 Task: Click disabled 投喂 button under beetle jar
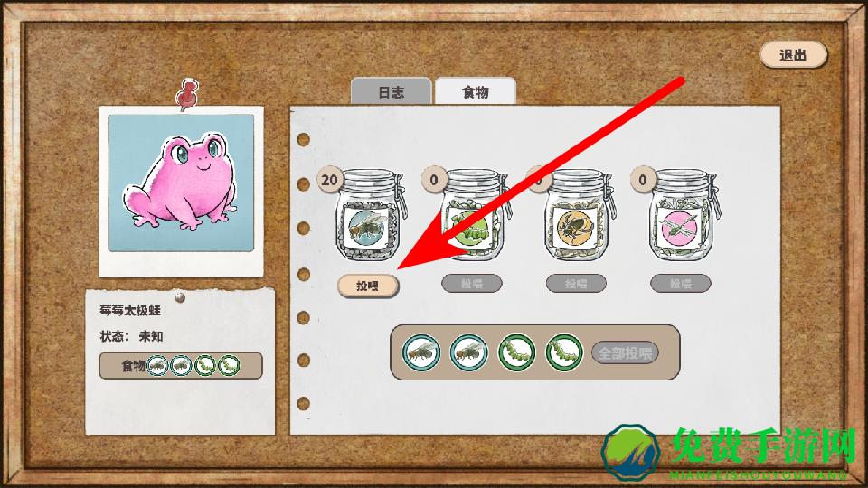[576, 284]
